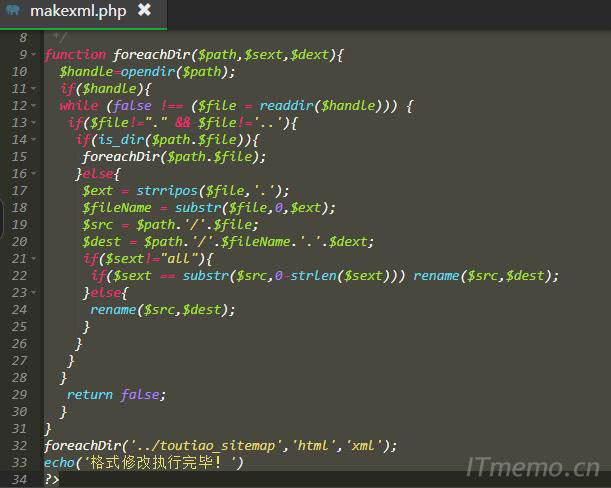The width and height of the screenshot is (611, 488).
Task: Click line number 29 in gutter
Action: click(19, 394)
